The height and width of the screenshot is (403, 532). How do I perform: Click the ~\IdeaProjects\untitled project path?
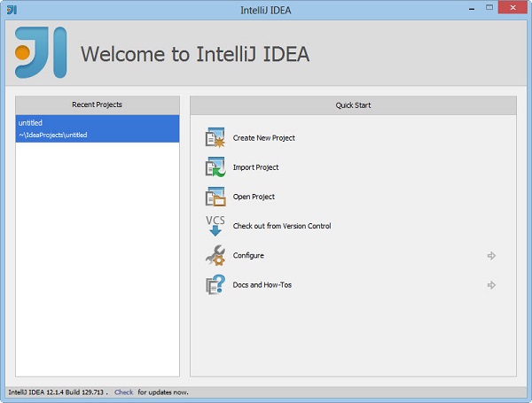[53, 135]
